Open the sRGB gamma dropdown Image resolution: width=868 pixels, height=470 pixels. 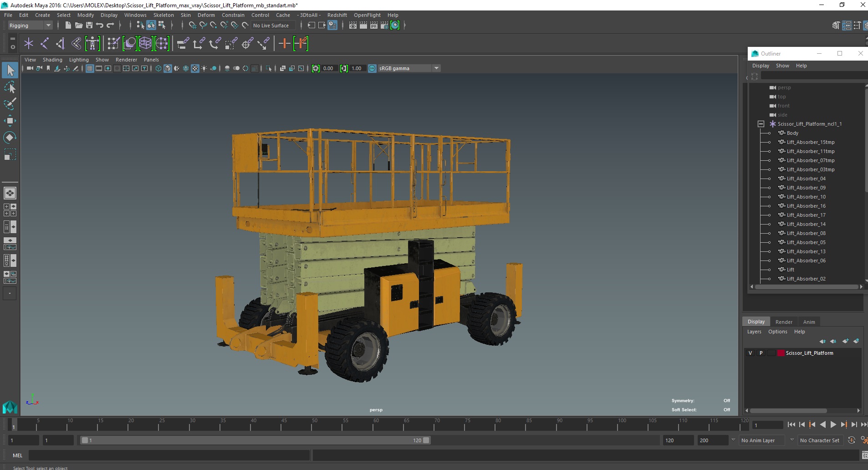tap(409, 68)
